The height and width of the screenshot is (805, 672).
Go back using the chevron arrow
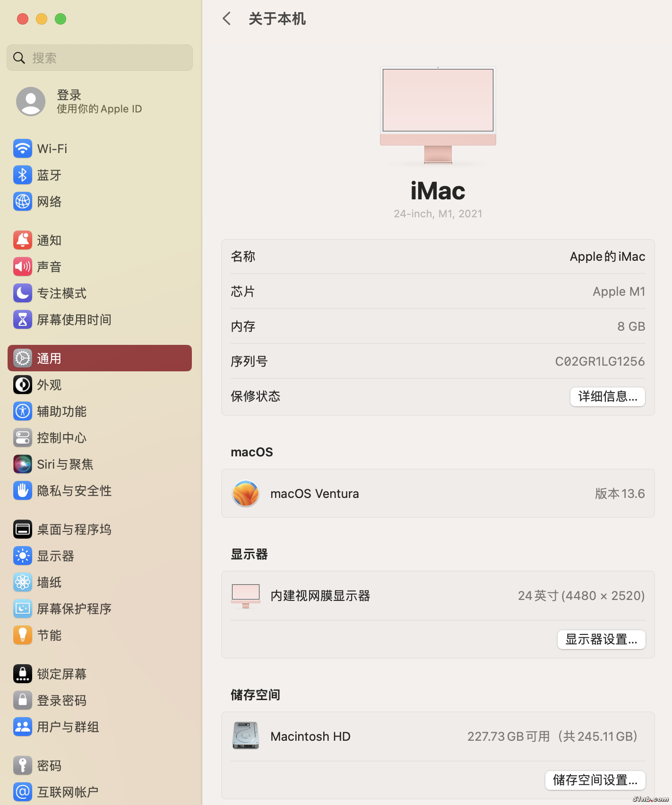coord(227,19)
